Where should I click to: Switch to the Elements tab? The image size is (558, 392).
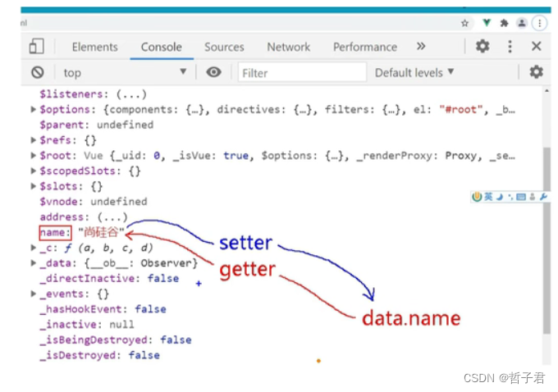94,47
